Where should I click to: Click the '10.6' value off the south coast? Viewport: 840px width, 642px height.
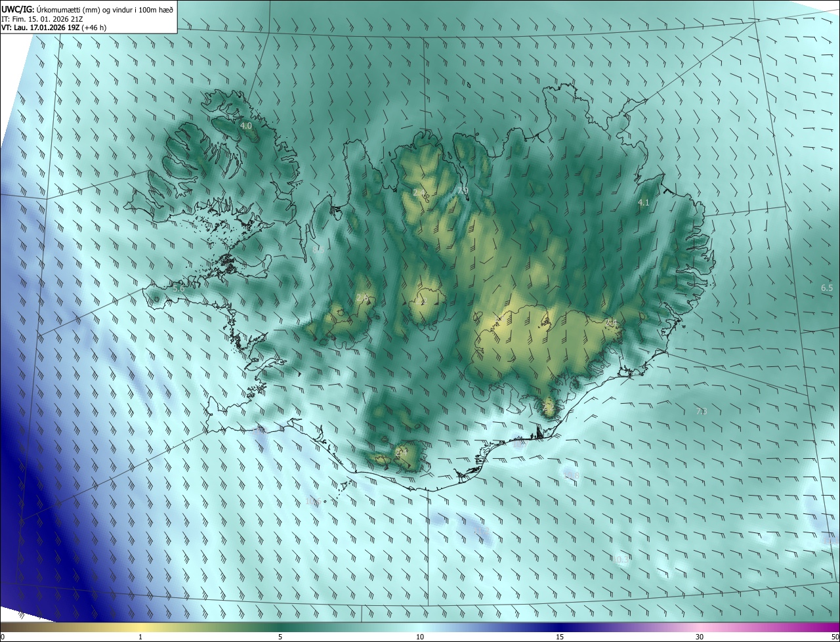tap(313, 502)
